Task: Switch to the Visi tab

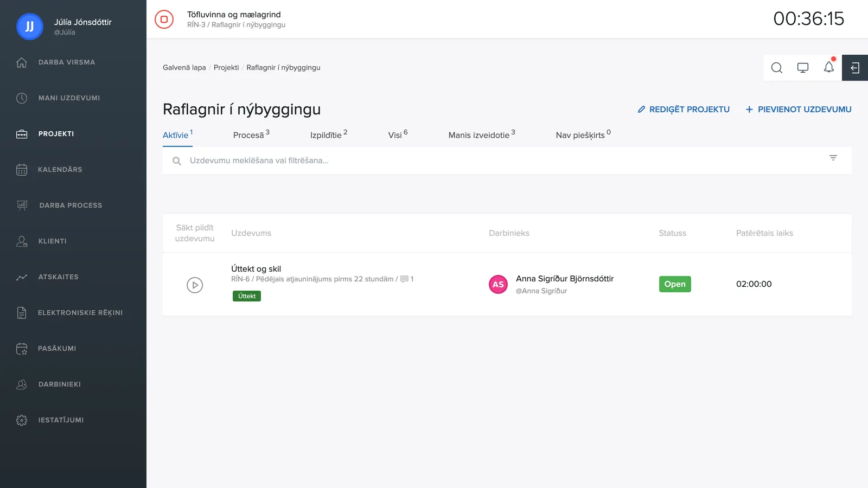Action: click(x=398, y=134)
